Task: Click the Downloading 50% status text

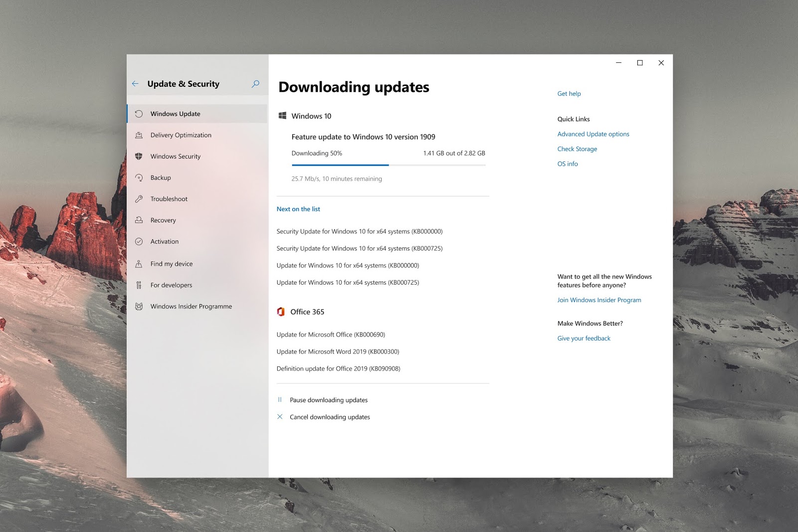Action: pos(317,153)
